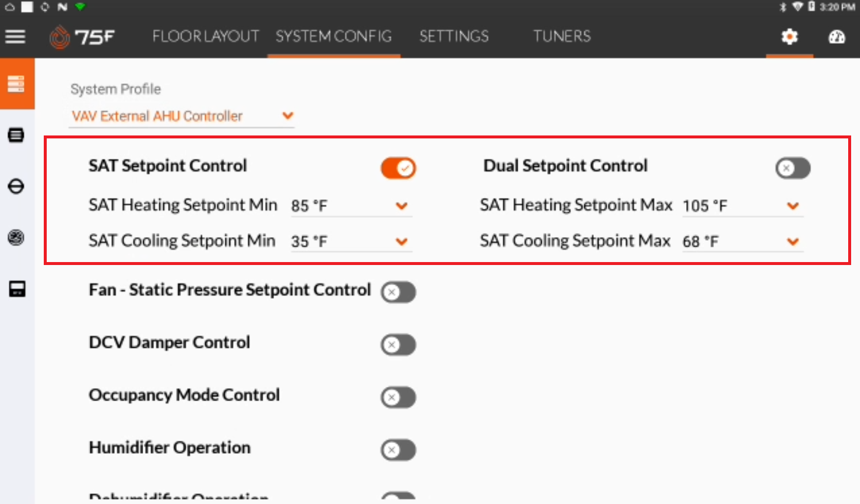Disable SAT Setpoint Control
The image size is (860, 504).
(399, 168)
